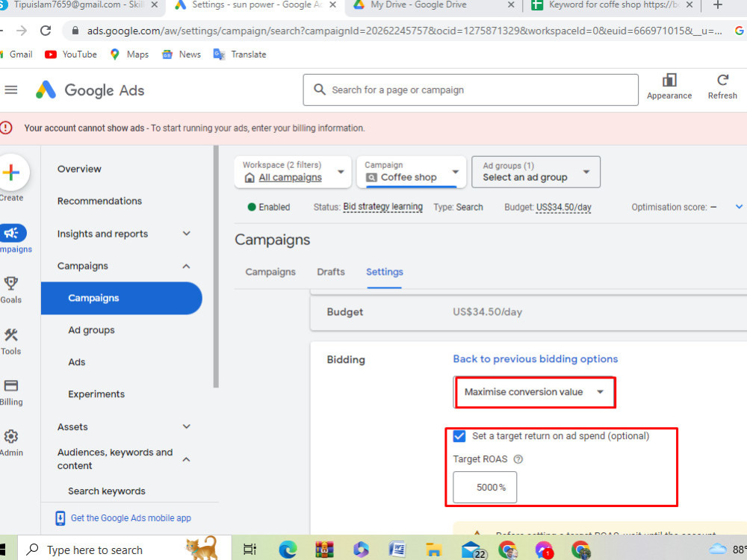The image size is (747, 560).
Task: Open Tools wrench icon
Action: pos(11,335)
